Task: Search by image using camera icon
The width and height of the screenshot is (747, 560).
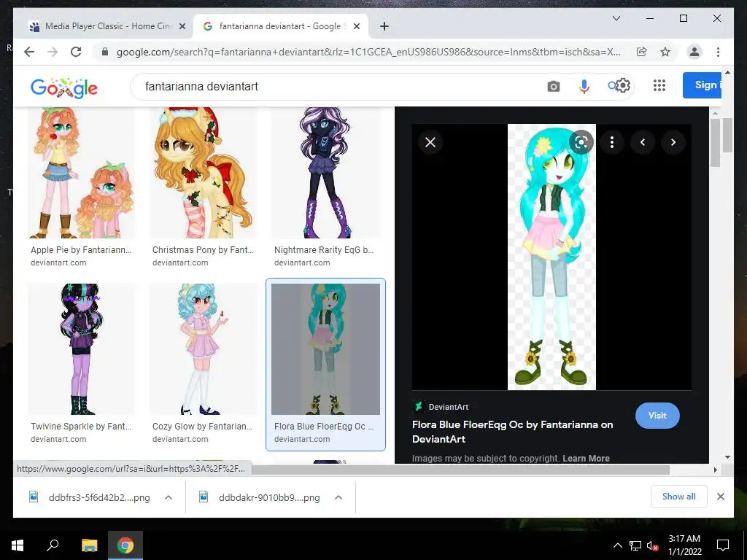Action: (553, 86)
